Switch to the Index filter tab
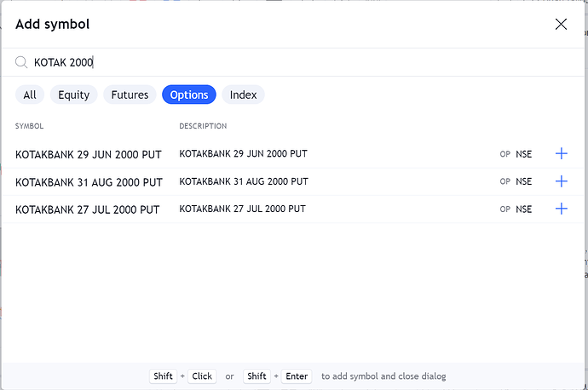Viewport: 588px width, 390px height. pyautogui.click(x=244, y=95)
